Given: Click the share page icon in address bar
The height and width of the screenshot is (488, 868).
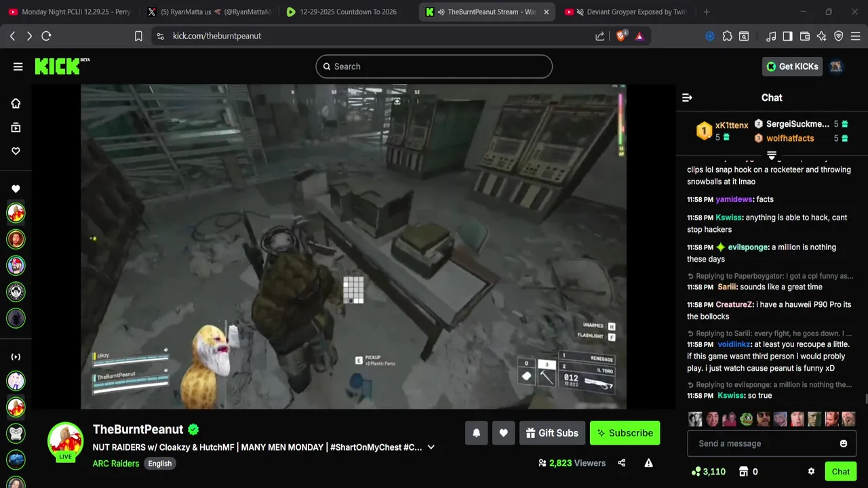Looking at the screenshot, I should click(600, 36).
